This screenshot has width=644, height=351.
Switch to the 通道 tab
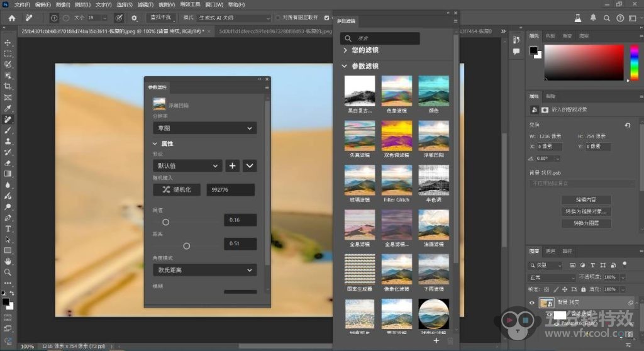[x=550, y=251]
